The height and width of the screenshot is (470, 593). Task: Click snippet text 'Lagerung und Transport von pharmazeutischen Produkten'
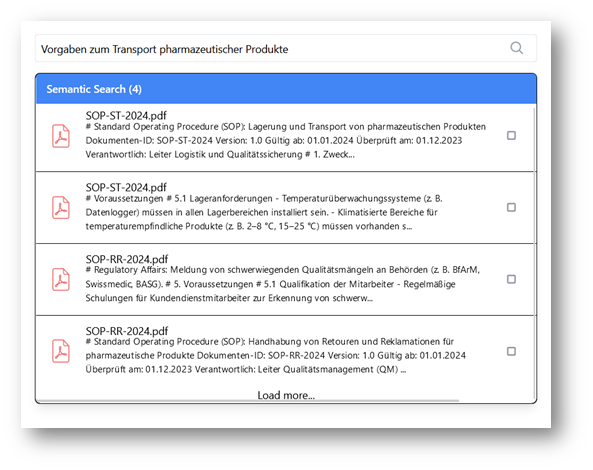pos(367,127)
